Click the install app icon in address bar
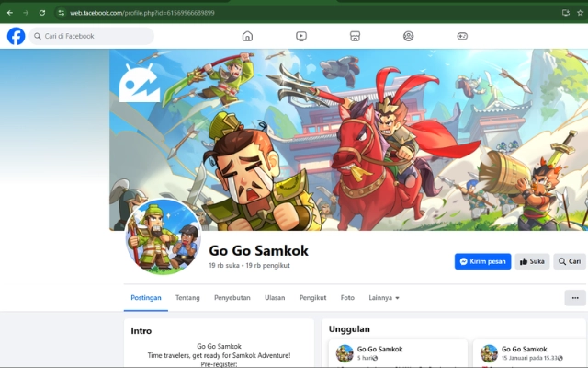 click(566, 13)
